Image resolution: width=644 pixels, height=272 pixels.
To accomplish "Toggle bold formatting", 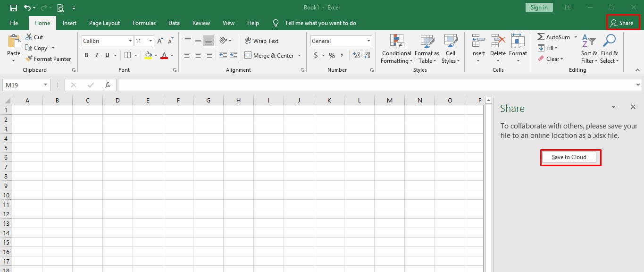I will (86, 55).
